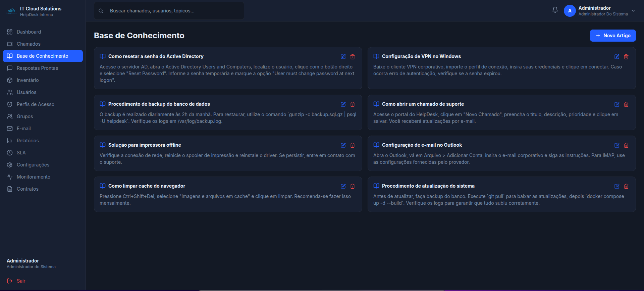The height and width of the screenshot is (291, 644).
Task: Delete the system update procedure article
Action: click(626, 186)
